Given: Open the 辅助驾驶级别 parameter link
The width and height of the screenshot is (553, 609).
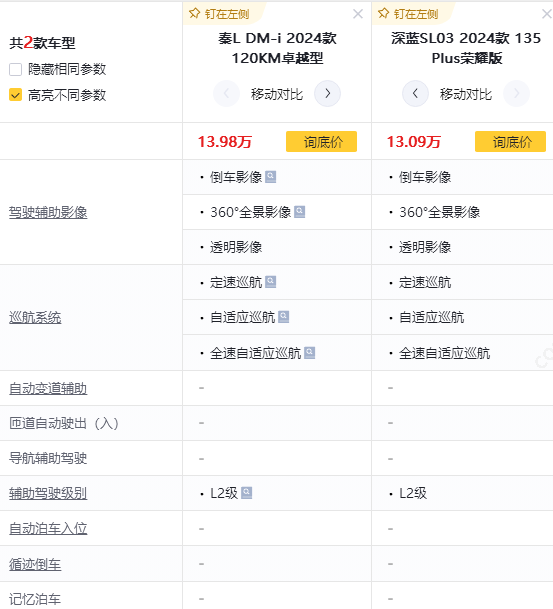Looking at the screenshot, I should tap(48, 493).
